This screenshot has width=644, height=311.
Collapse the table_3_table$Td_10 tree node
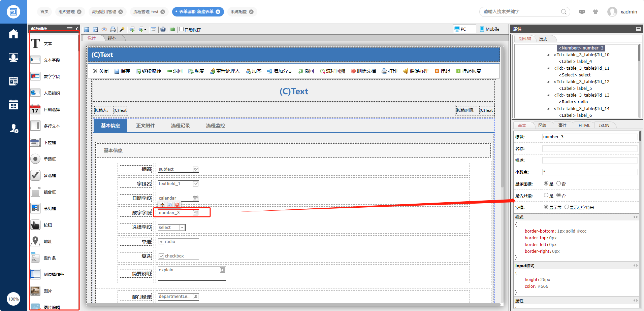coord(549,55)
